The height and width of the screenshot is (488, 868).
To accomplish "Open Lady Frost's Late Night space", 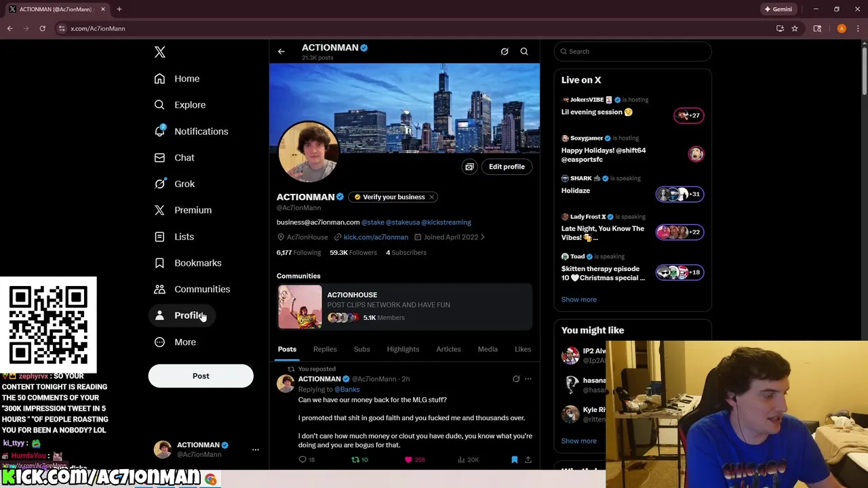I will [x=633, y=230].
